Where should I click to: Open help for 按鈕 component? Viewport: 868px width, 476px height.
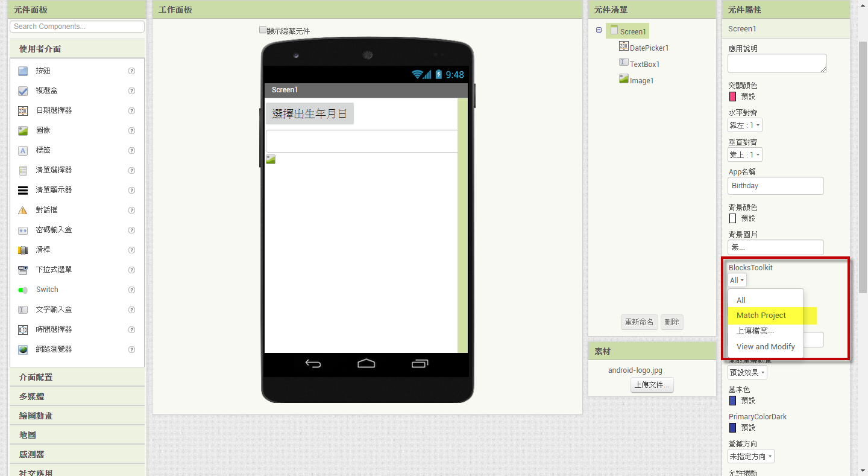(x=131, y=71)
